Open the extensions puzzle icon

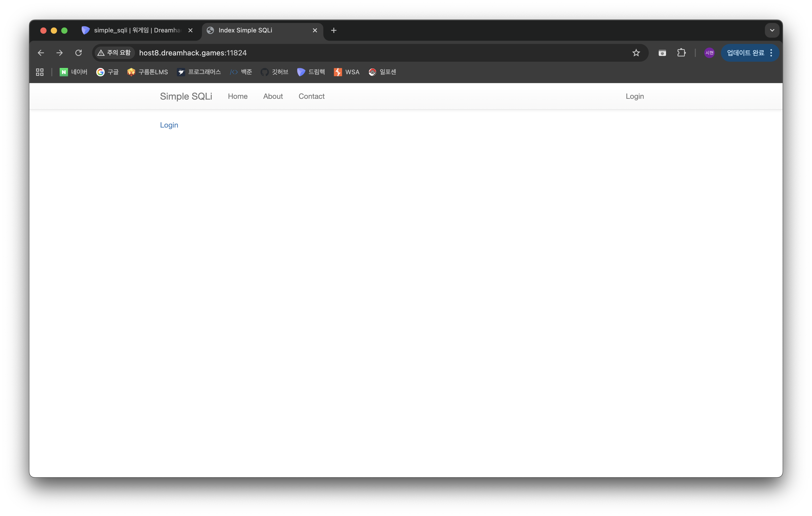click(x=681, y=53)
